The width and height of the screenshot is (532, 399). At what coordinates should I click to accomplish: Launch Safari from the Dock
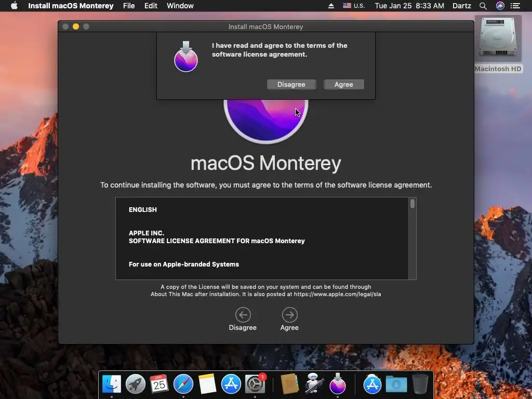[183, 384]
